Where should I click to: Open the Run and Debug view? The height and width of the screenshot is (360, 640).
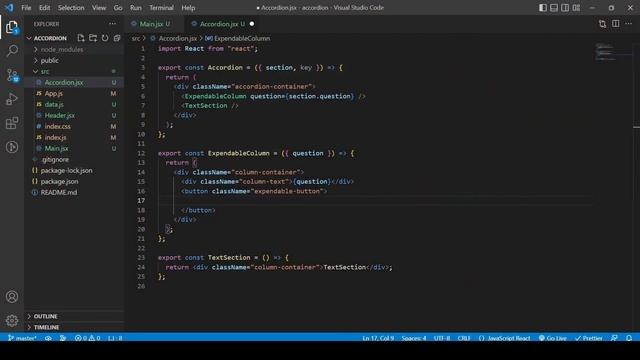click(x=12, y=99)
